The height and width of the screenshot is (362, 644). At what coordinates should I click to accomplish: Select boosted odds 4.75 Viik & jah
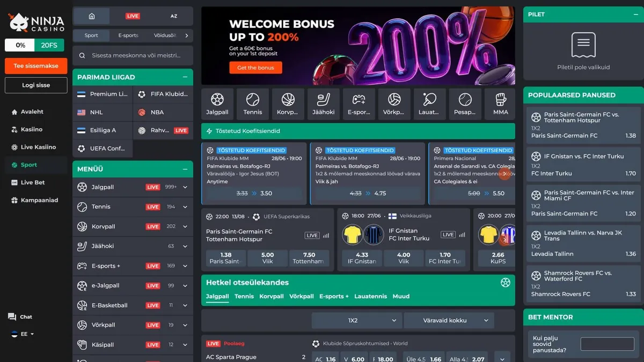click(368, 193)
